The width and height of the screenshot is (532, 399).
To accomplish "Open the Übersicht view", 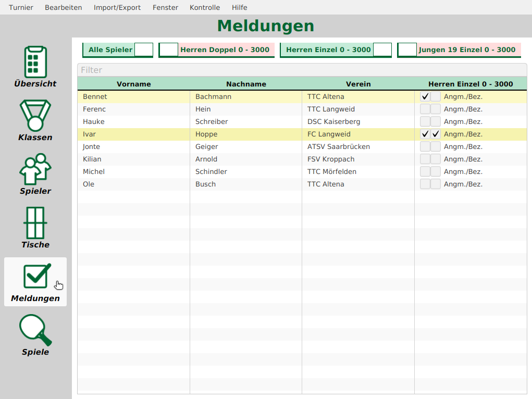I will (x=35, y=66).
